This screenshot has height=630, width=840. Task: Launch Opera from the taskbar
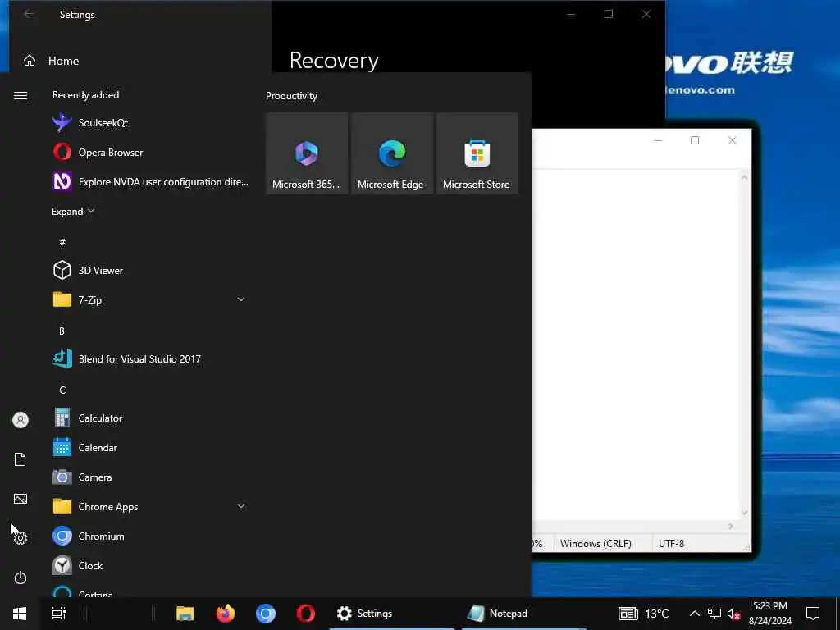point(305,614)
